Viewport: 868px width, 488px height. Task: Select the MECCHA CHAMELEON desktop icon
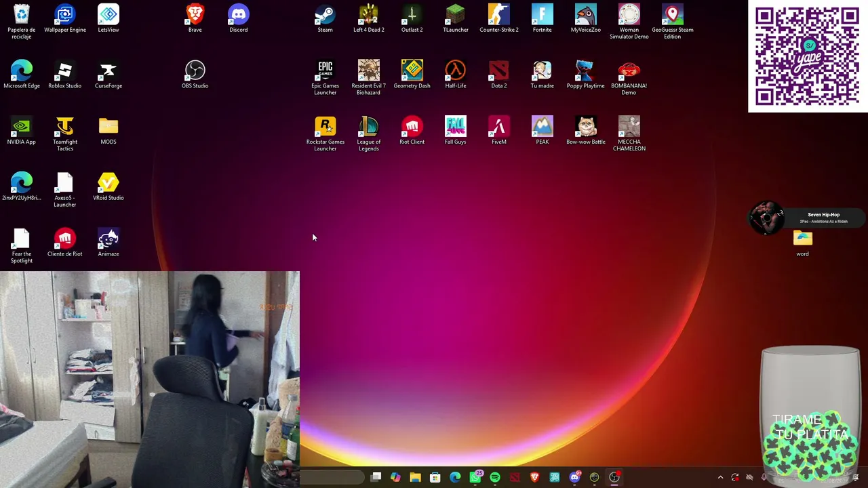[x=629, y=134]
